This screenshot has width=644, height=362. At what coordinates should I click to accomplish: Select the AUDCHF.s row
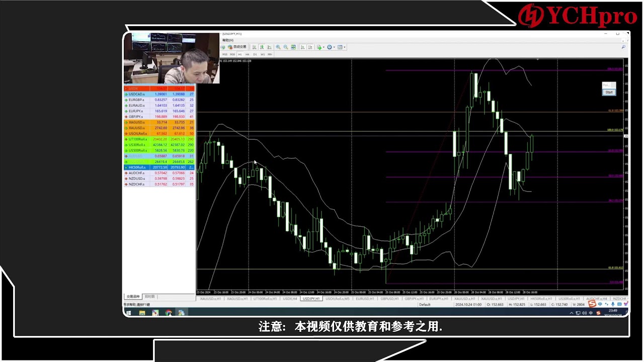pyautogui.click(x=159, y=173)
